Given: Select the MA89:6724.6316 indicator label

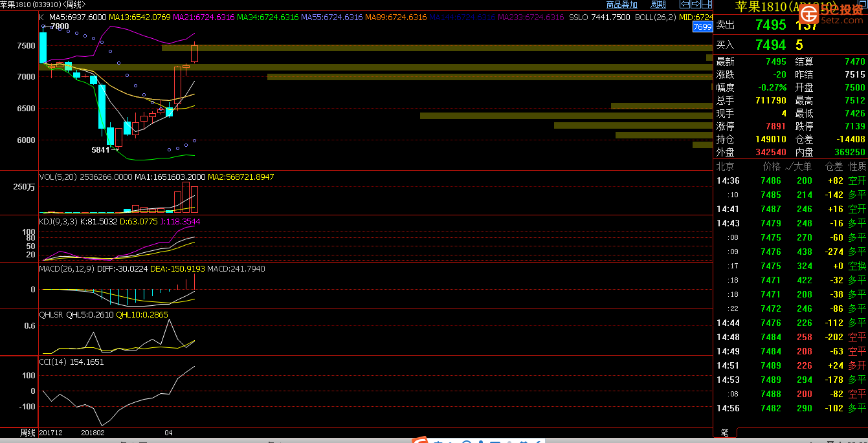Looking at the screenshot, I should coord(396,17).
